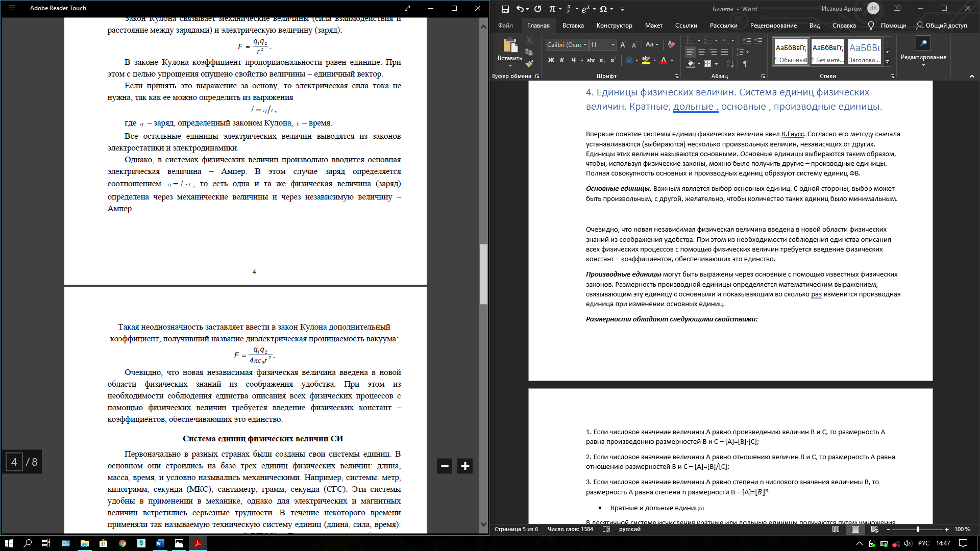Insert a symbol using the Omega icon
This screenshot has width=980, height=551.
click(x=603, y=9)
